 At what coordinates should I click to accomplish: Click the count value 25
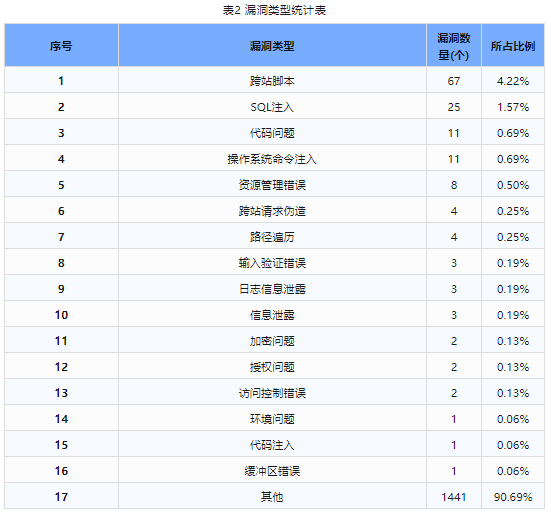[x=454, y=107]
